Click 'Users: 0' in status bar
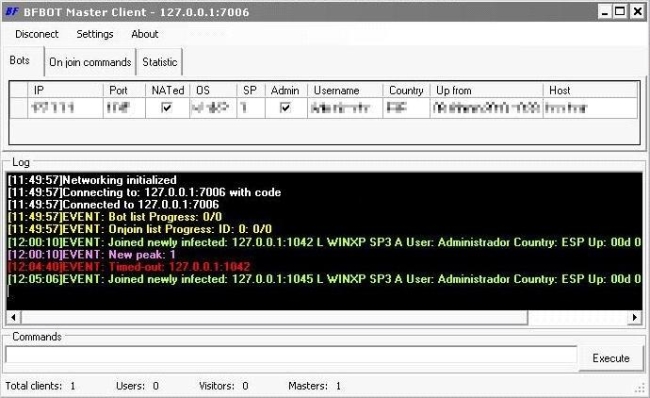Viewport: 650px width, 398px height. pos(137,386)
